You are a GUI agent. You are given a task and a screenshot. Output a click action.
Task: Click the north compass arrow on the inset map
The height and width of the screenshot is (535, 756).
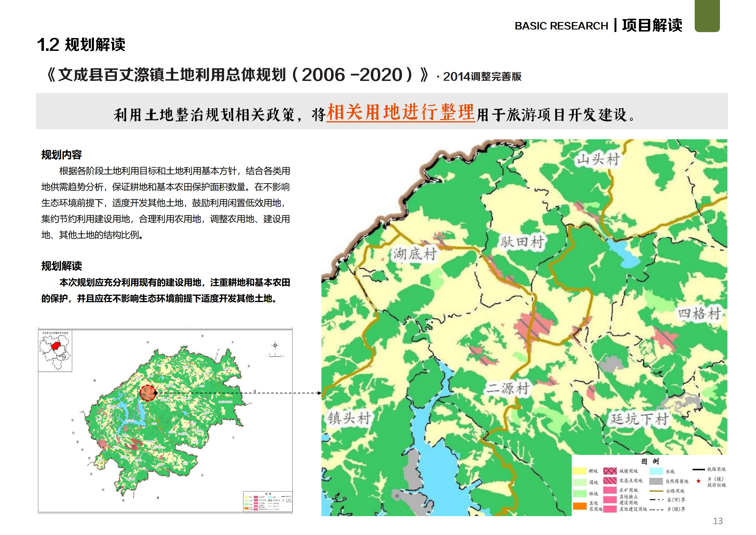[x=275, y=345]
